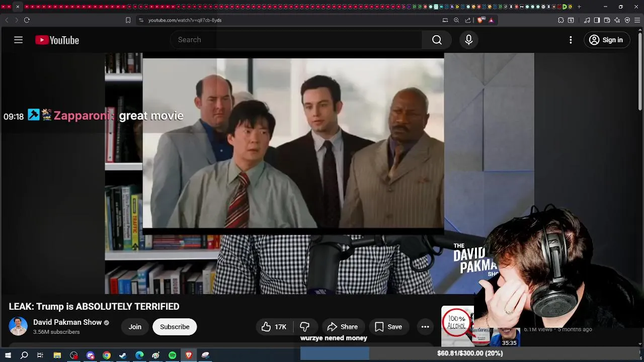
Task: Open Windows Start menu
Action: [8, 355]
